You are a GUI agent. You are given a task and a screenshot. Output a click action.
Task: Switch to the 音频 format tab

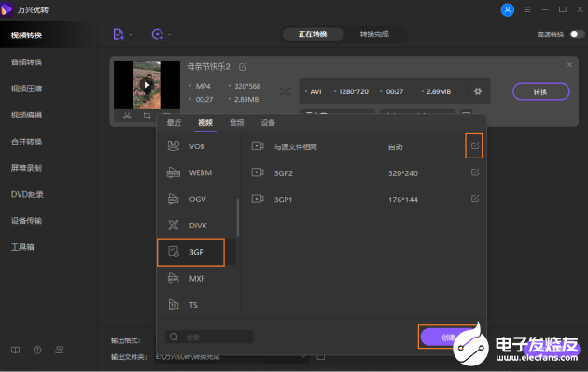(x=237, y=123)
